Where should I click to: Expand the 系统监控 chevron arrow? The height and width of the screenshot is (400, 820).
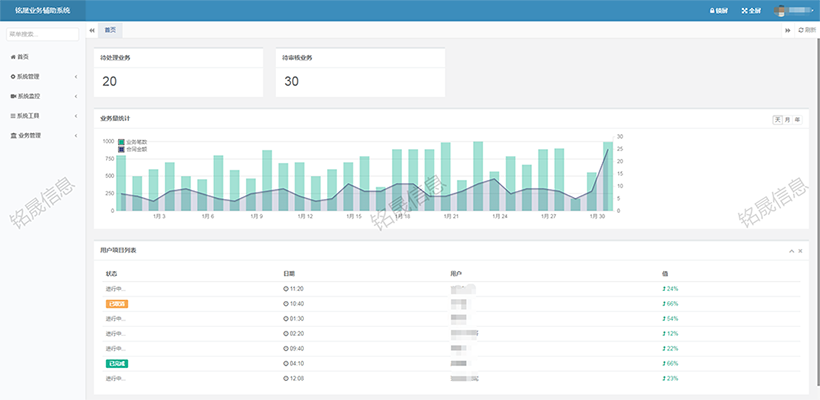pos(76,96)
